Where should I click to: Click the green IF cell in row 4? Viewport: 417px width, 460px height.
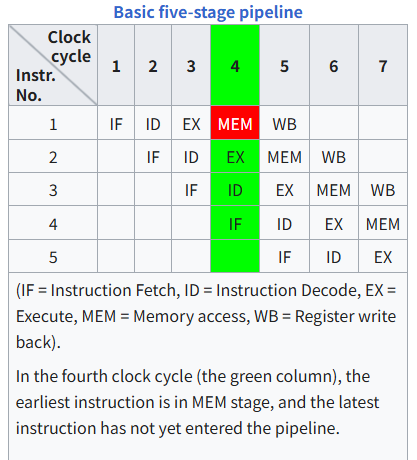pos(235,223)
